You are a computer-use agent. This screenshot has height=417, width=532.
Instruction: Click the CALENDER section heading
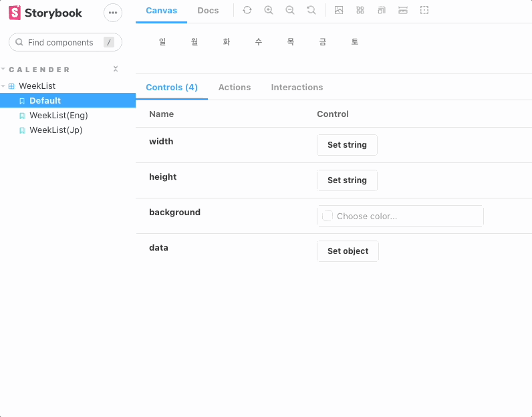tap(39, 69)
